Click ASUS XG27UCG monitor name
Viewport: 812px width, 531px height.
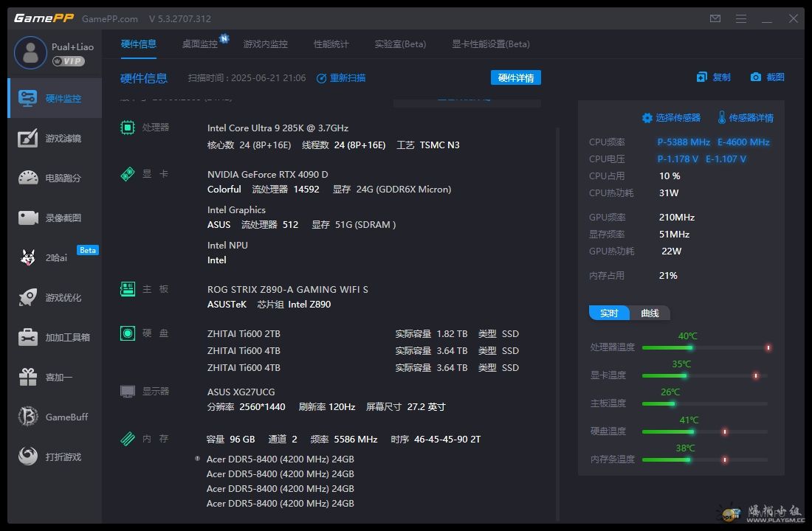tap(241, 392)
